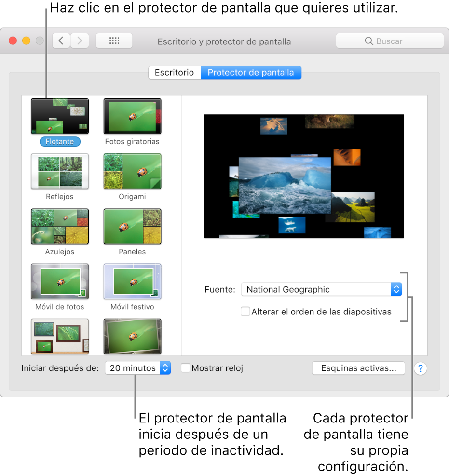
Task: Pick the Origami screen saver
Action: (x=132, y=171)
